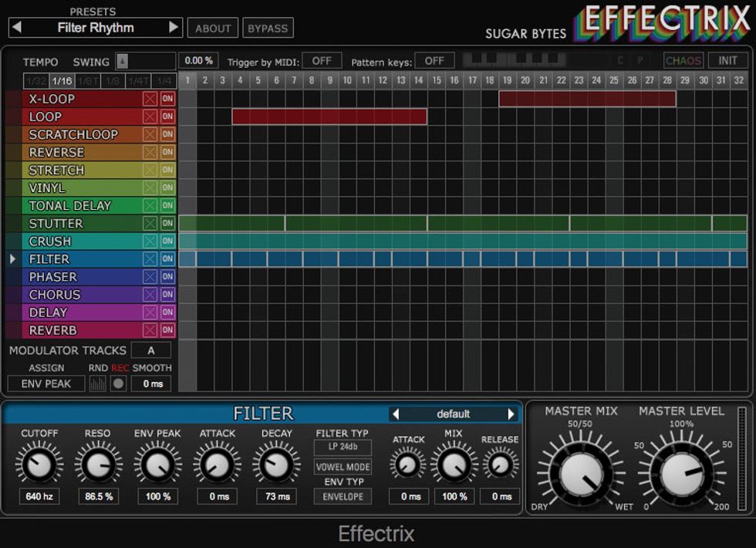The width and height of the screenshot is (756, 548).
Task: Select the 1/8 tempo division
Action: pyautogui.click(x=113, y=81)
